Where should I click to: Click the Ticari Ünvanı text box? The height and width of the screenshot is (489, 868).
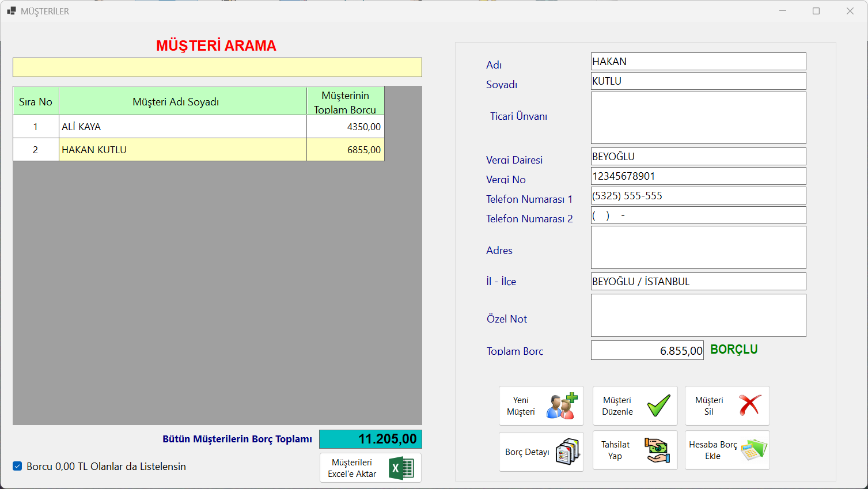[698, 117]
